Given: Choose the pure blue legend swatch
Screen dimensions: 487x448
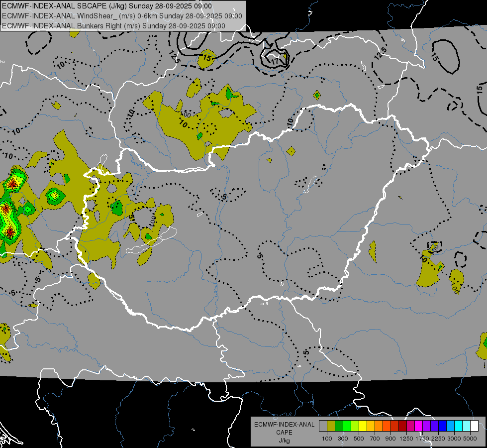Looking at the screenshot, I should coord(442,426).
